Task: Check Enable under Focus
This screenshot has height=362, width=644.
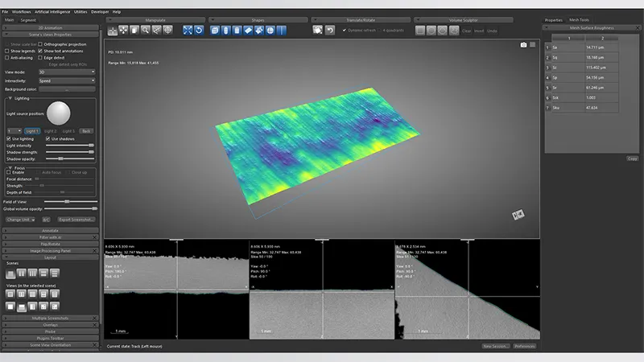Action: point(9,172)
